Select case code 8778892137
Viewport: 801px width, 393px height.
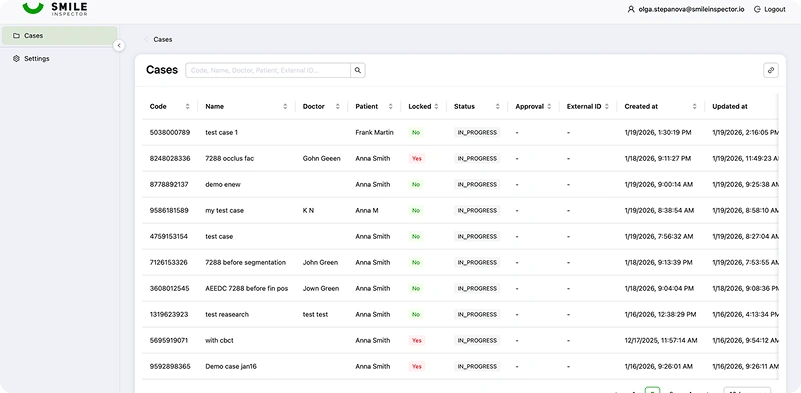click(169, 184)
